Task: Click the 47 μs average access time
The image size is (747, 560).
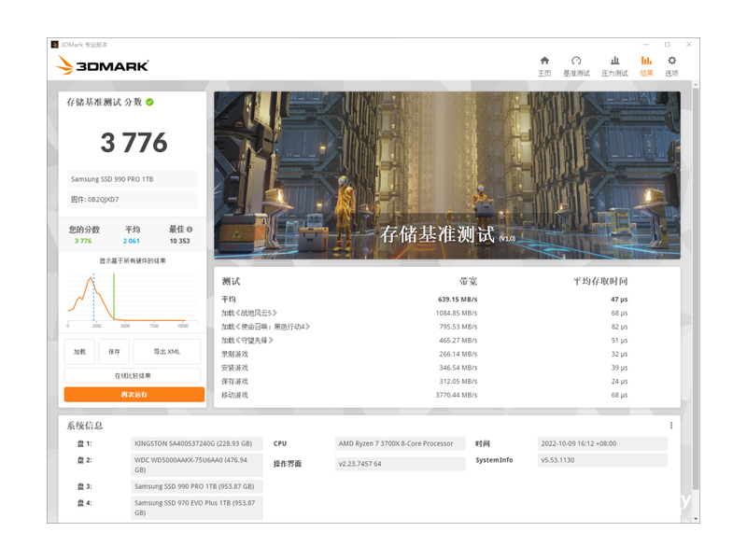Action: coord(619,299)
